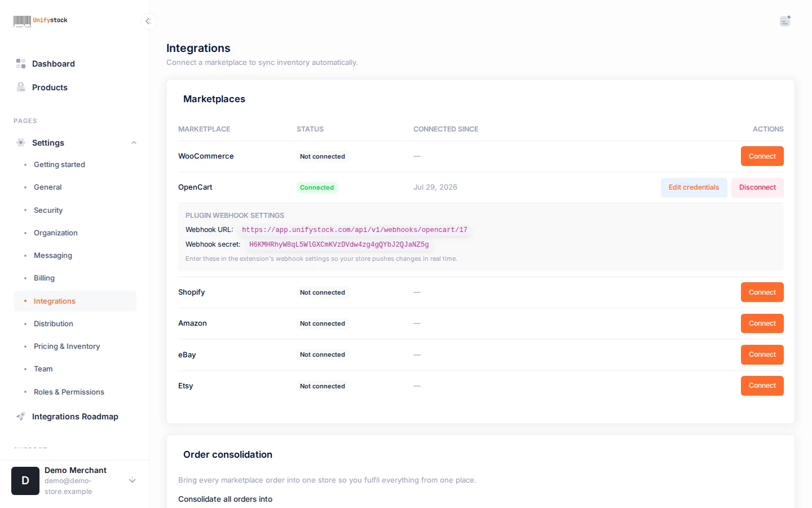Screen dimensions: 812x508
Task: Open Team settings
Action: click(43, 369)
